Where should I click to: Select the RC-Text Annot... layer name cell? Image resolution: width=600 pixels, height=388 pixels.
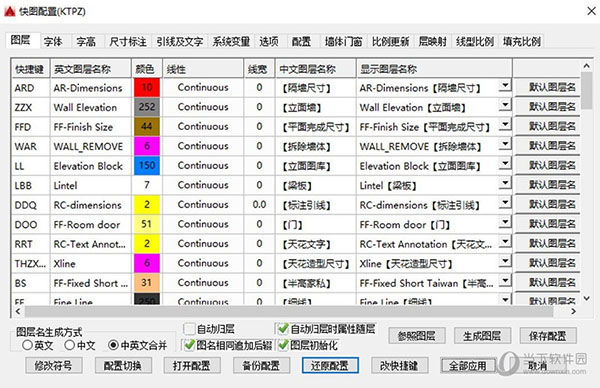91,244
